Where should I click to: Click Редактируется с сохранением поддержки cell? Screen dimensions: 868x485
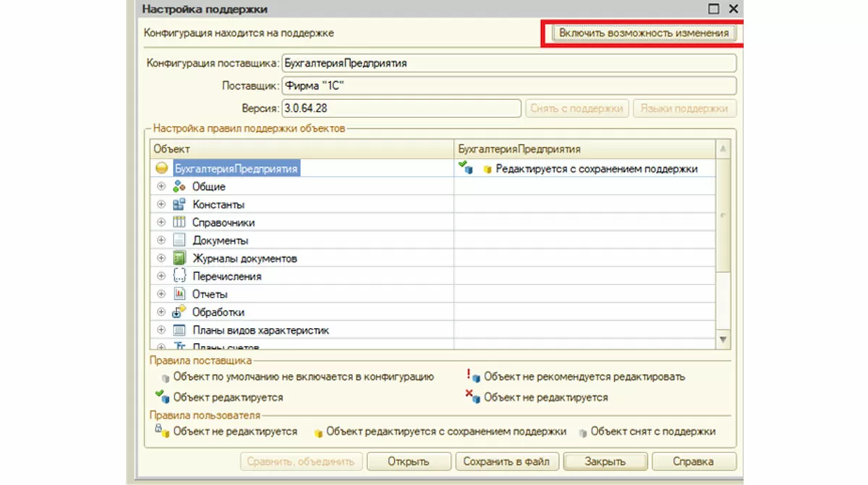[x=584, y=169]
